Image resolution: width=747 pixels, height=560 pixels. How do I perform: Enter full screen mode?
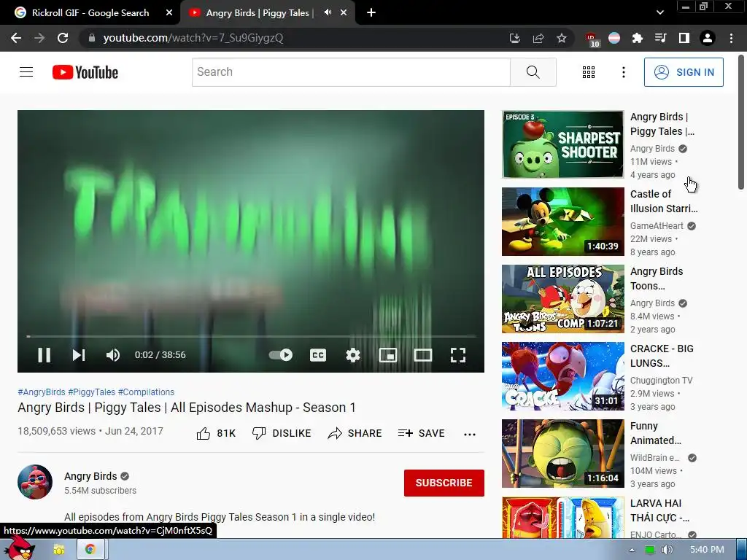click(x=458, y=355)
